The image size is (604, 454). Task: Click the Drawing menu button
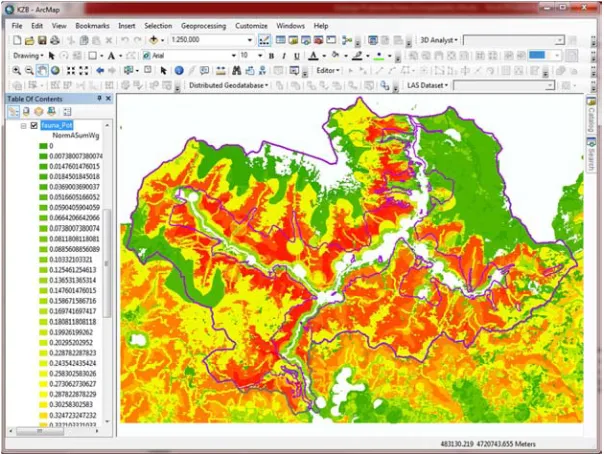point(28,55)
